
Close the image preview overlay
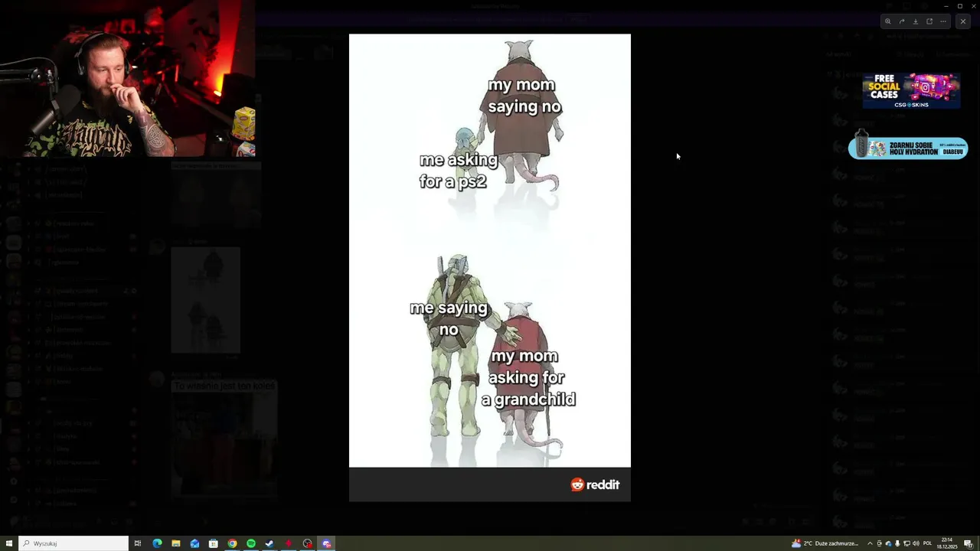point(963,21)
